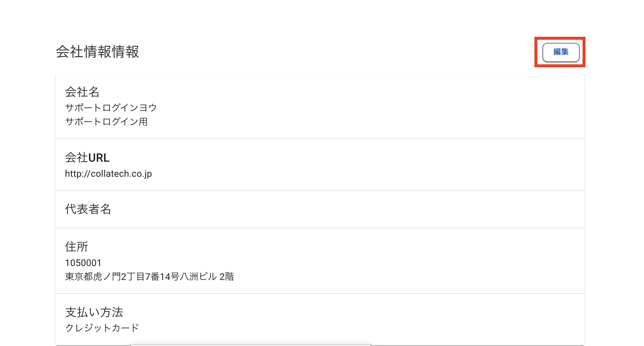Select the postal code 1050001 text
644x346 pixels.
tap(83, 263)
